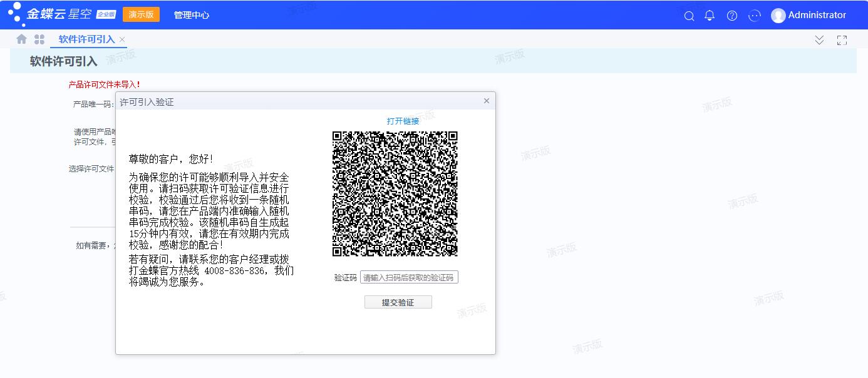This screenshot has width=868, height=378.
Task: Open the Administrator username menu
Action: click(x=817, y=15)
